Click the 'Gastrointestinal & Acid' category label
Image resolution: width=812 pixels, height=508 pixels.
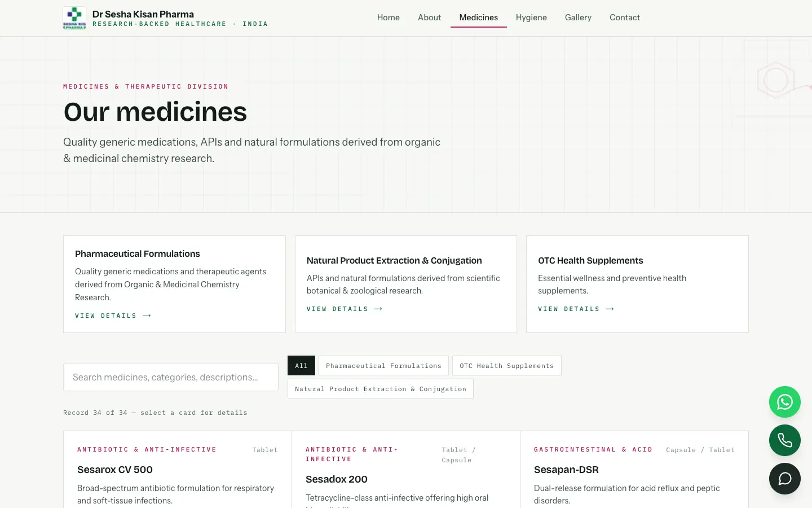593,449
